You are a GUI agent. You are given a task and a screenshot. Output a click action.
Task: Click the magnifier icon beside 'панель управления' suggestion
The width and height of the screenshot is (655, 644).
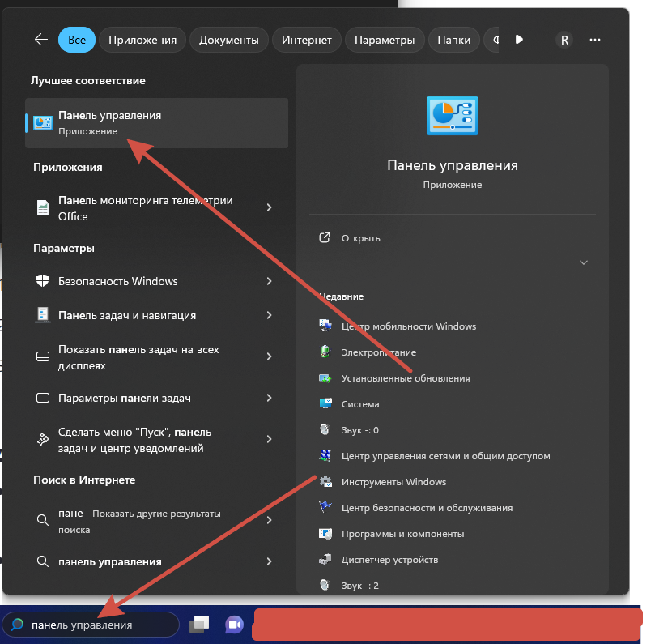point(43,561)
